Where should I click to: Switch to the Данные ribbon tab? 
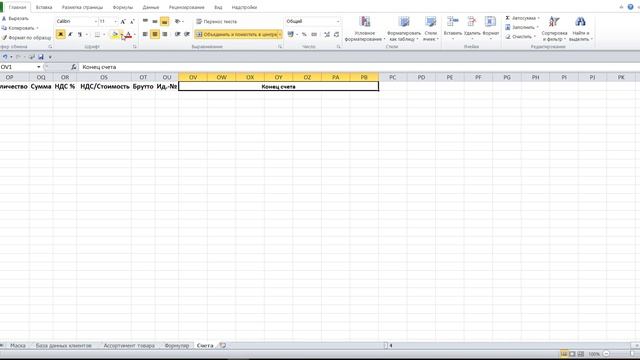click(x=151, y=7)
